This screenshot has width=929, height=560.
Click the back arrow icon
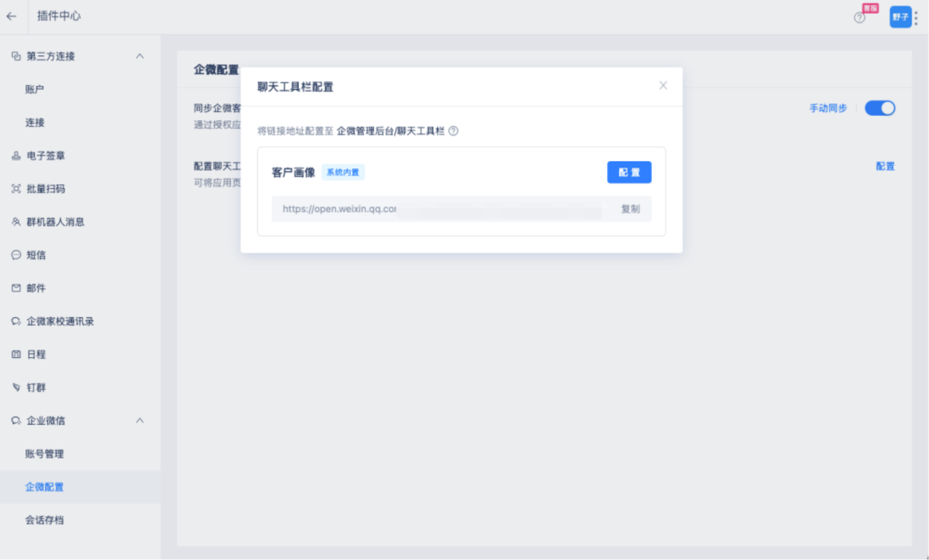coord(12,16)
